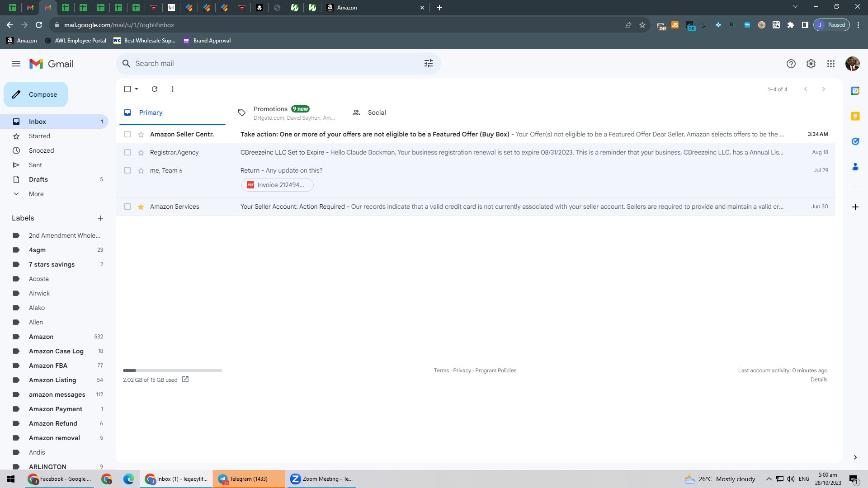Switch to the Social tab

click(x=401, y=113)
